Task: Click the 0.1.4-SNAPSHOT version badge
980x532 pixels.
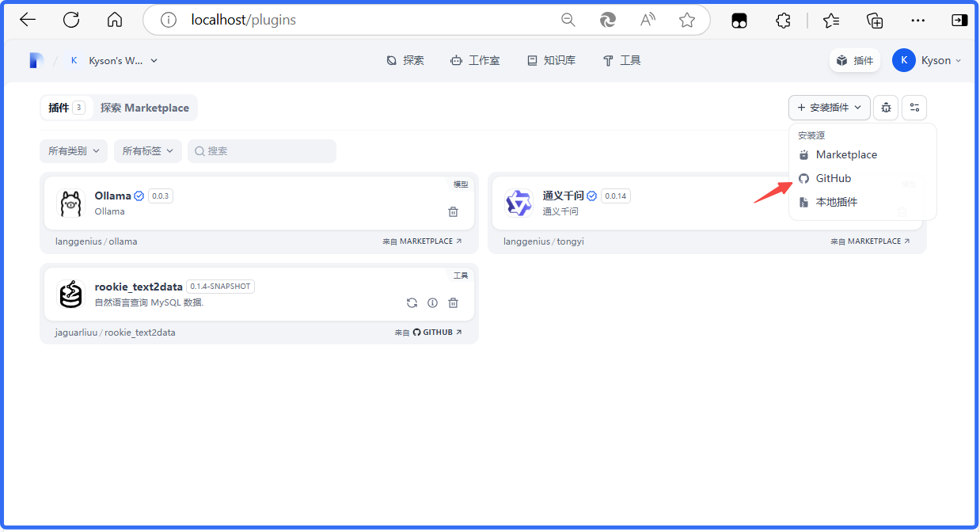Action: click(221, 287)
